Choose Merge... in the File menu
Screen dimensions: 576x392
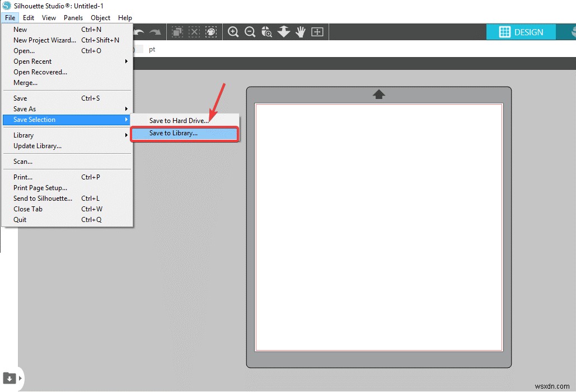tap(68, 83)
